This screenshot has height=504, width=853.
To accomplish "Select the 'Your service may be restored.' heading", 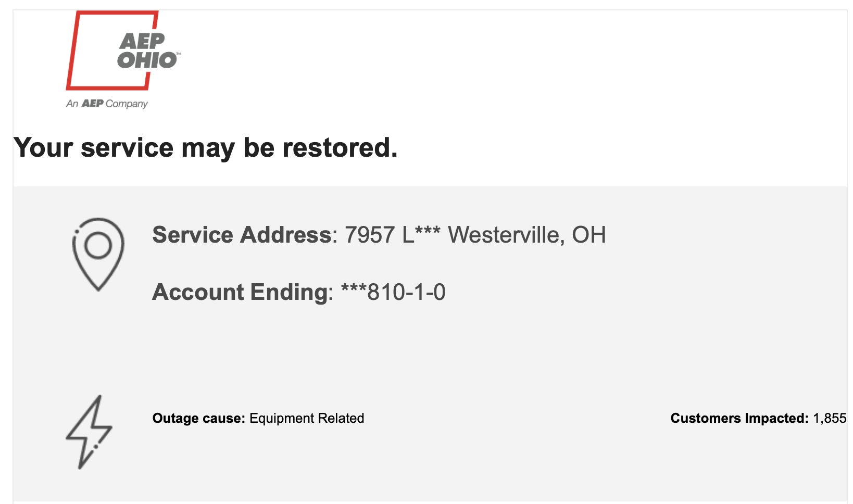I will point(206,148).
